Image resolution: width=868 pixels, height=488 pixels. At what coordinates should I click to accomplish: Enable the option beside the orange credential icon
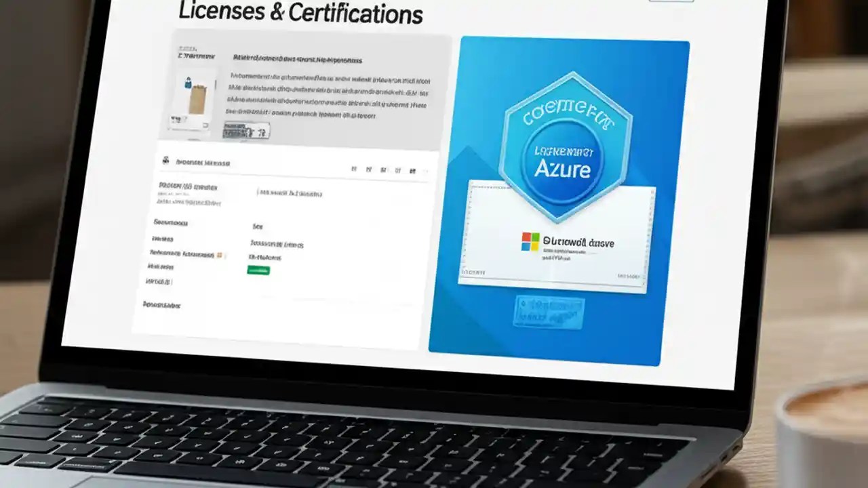(224, 256)
